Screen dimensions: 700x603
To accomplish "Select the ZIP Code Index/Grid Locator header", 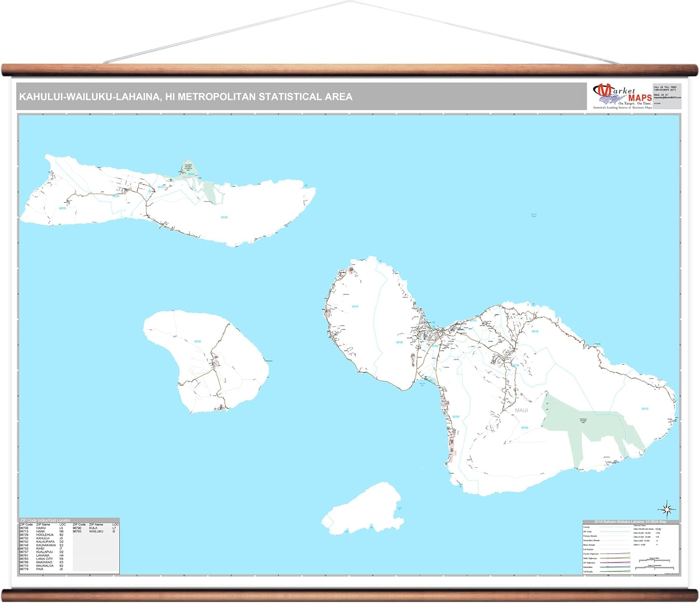I will pos(45,520).
